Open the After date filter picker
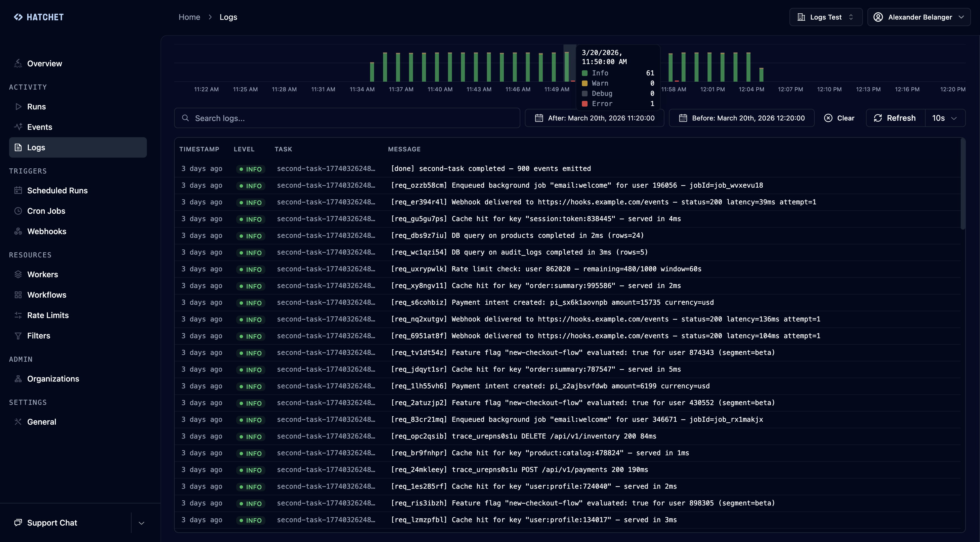Viewport: 980px width, 542px height. [594, 118]
